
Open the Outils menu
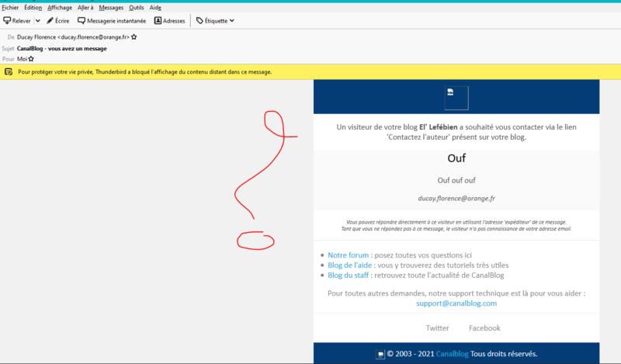coord(137,8)
